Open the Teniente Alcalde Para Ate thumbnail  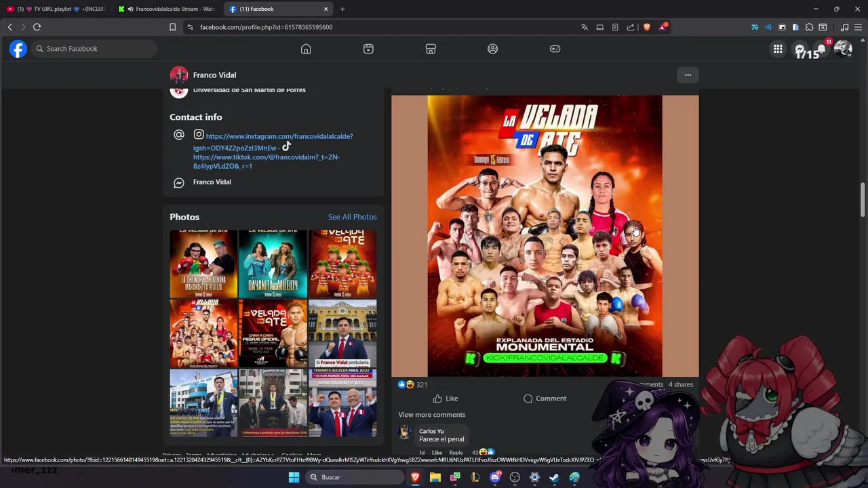pos(342,403)
